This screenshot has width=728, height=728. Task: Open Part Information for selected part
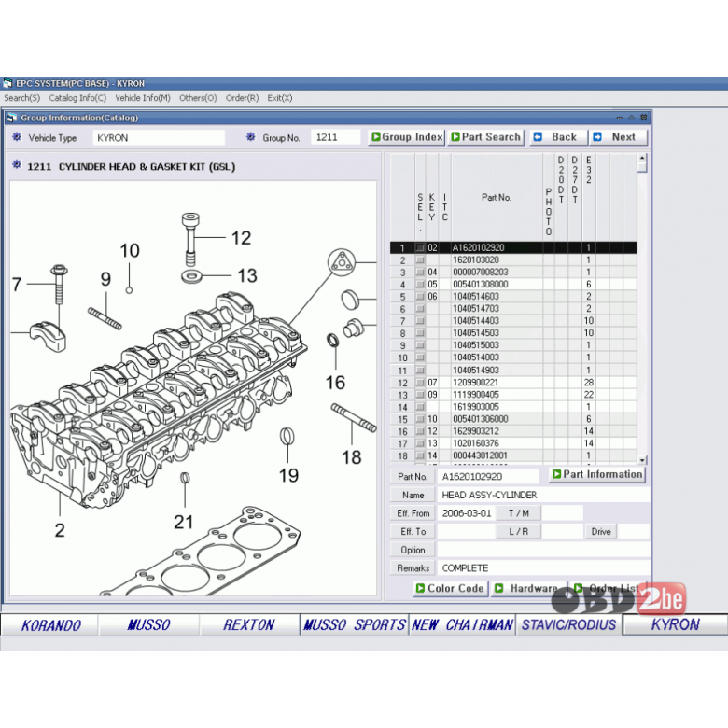pyautogui.click(x=597, y=474)
